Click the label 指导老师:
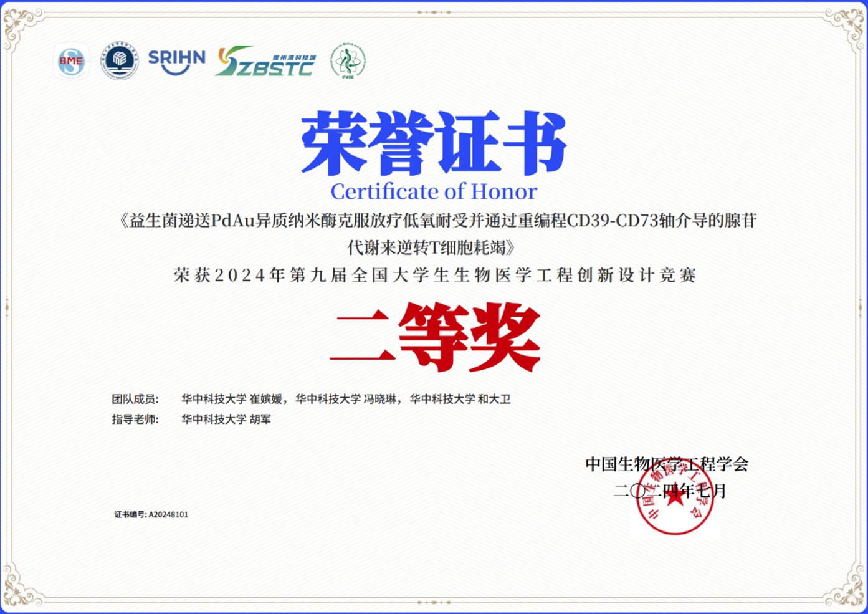The image size is (868, 614). (x=135, y=420)
